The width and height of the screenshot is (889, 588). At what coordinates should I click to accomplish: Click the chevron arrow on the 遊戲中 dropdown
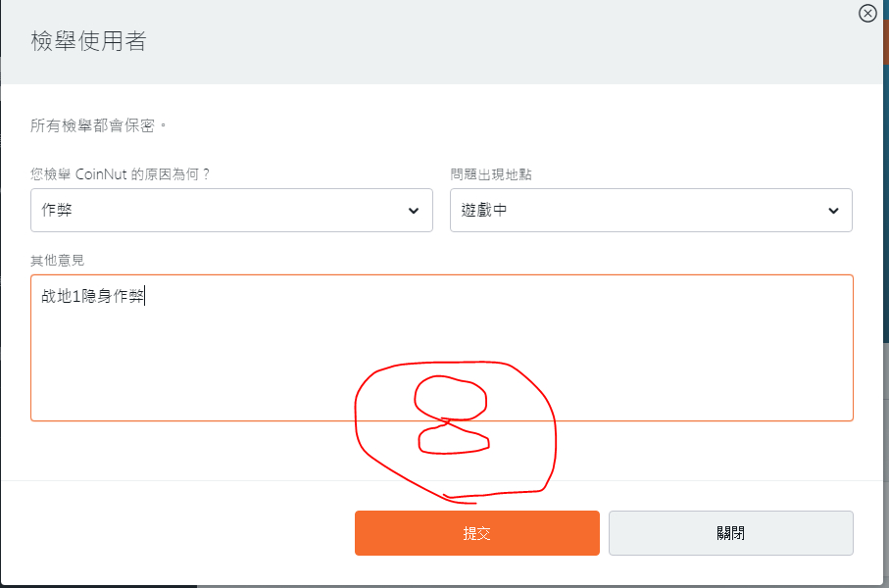point(833,211)
